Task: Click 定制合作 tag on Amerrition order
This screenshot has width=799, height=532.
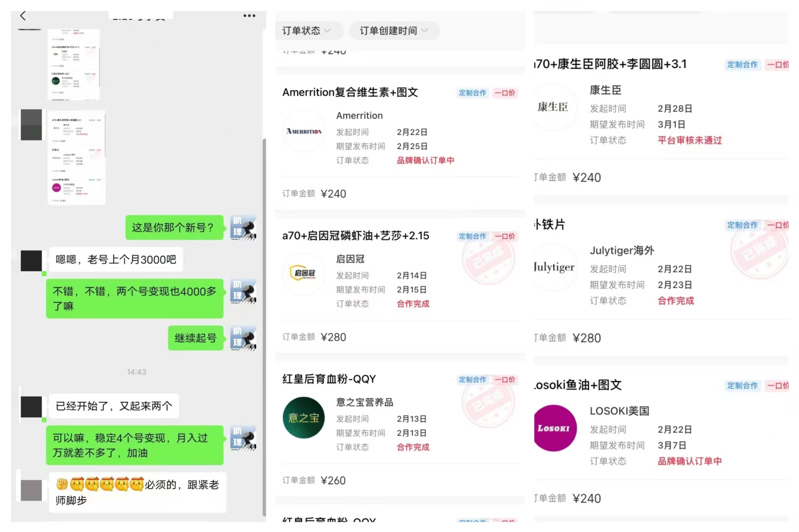Action: pyautogui.click(x=472, y=93)
